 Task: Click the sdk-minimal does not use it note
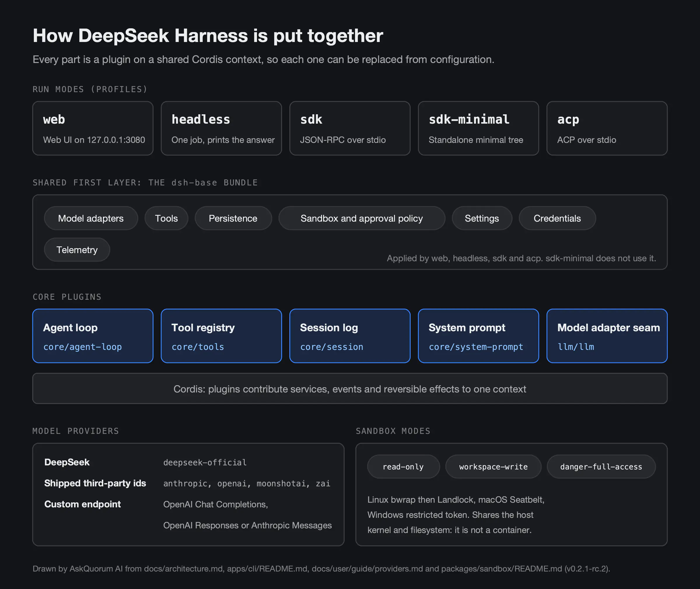click(x=521, y=258)
